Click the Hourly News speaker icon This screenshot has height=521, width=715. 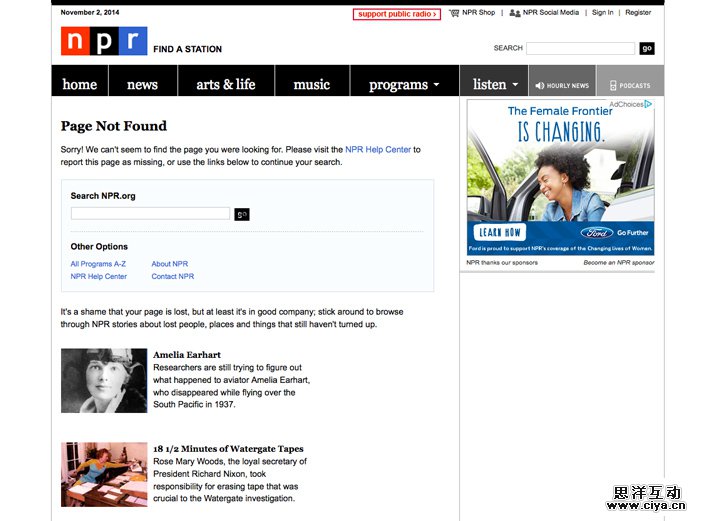538,86
